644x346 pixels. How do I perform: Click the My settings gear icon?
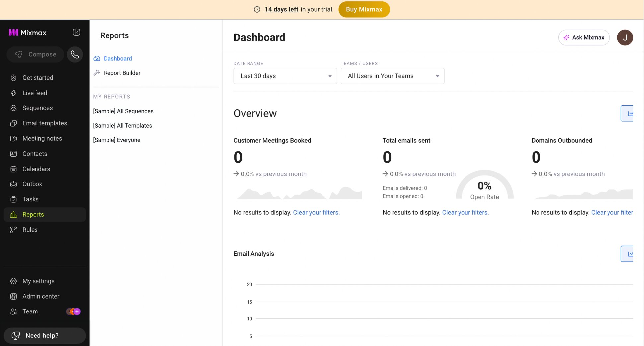click(x=13, y=281)
